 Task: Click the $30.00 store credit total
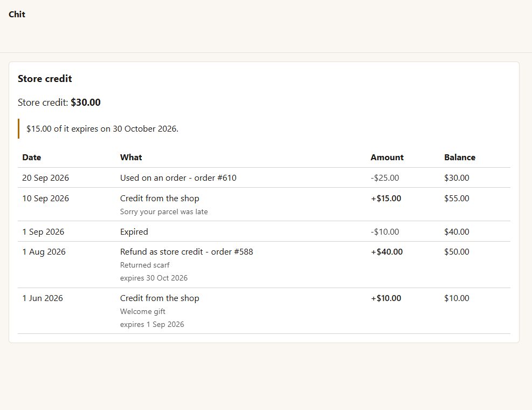click(86, 102)
